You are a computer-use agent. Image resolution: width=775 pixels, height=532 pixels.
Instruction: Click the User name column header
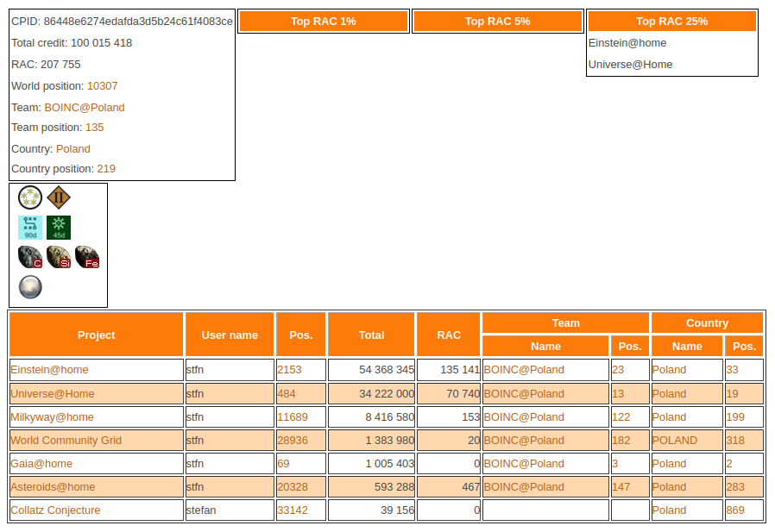coord(230,335)
